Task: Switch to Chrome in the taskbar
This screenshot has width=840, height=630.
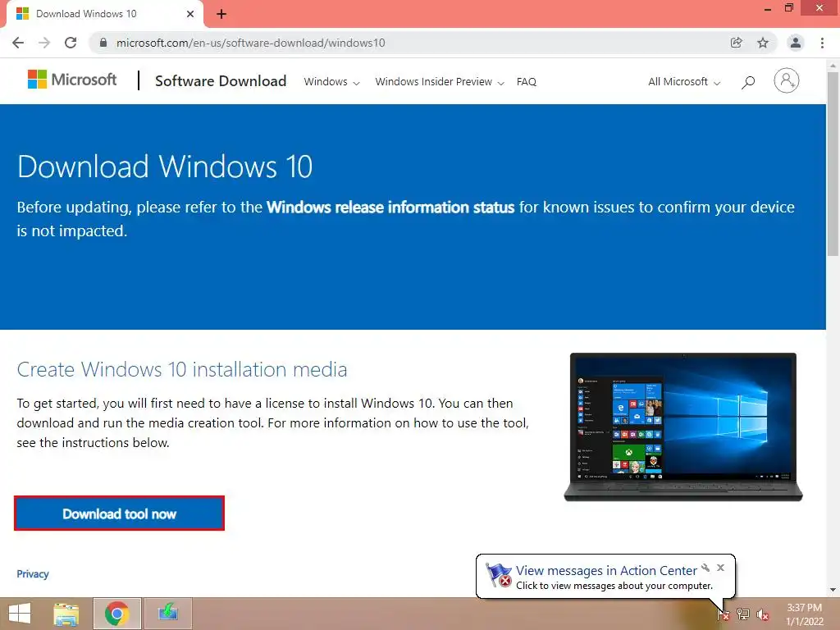Action: tap(116, 614)
